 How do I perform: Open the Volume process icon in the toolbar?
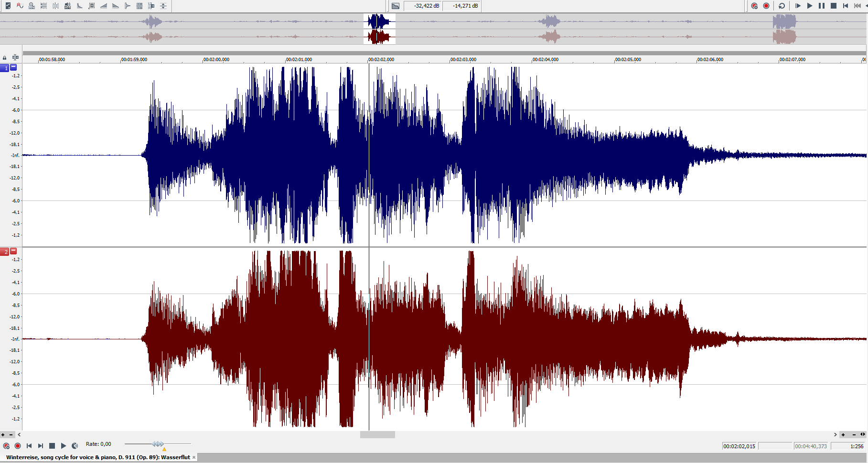point(67,6)
